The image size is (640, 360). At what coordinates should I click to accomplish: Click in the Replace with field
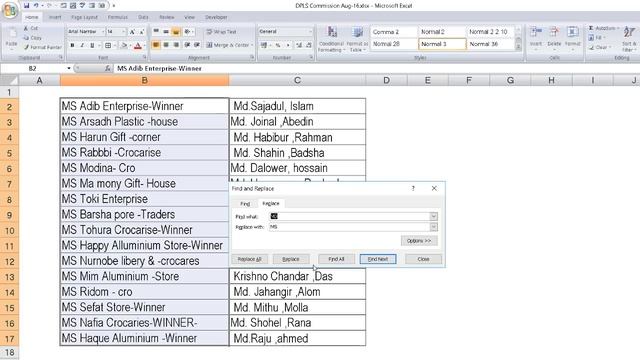pos(349,227)
